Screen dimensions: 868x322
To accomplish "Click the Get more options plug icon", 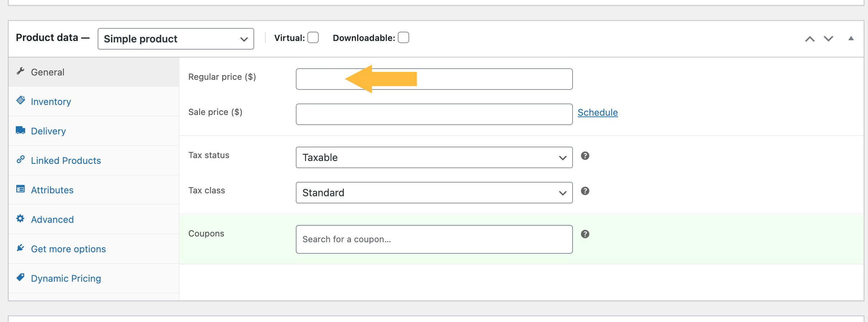I will point(20,248).
